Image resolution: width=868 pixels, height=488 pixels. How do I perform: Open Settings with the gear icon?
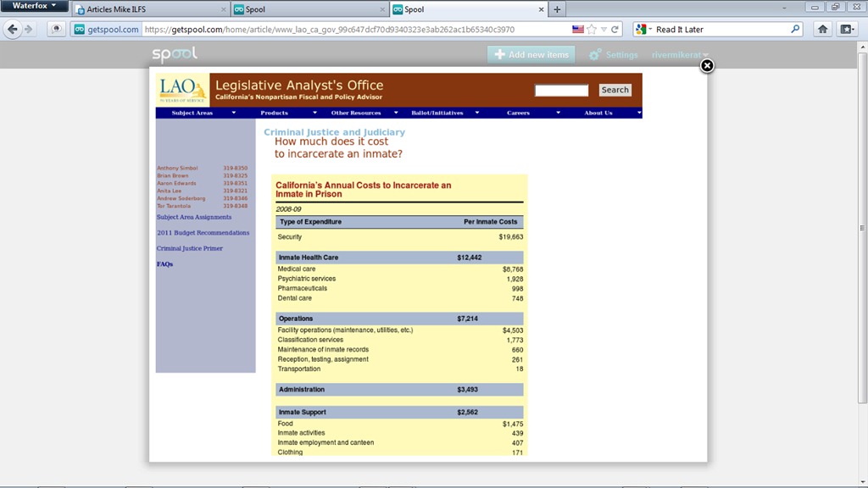coord(595,55)
